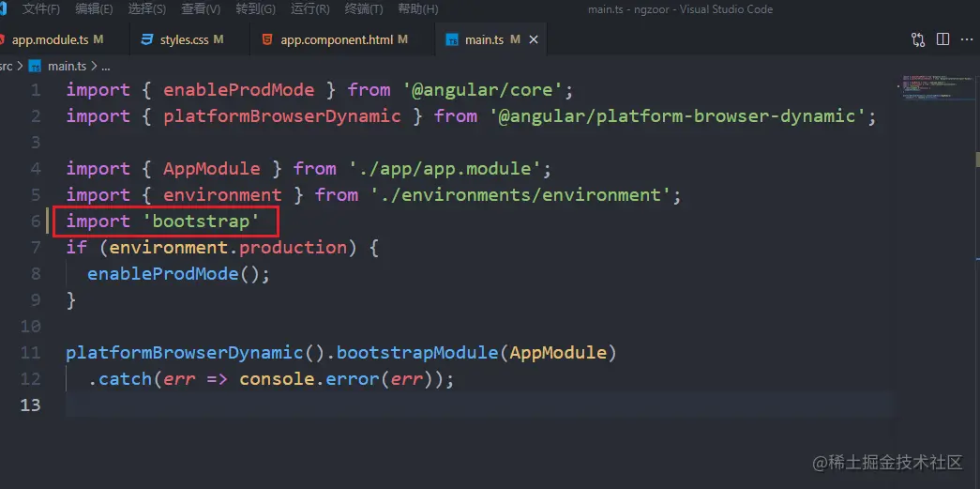The width and height of the screenshot is (980, 489).
Task: Open the 运行(R) menu
Action: (x=310, y=9)
